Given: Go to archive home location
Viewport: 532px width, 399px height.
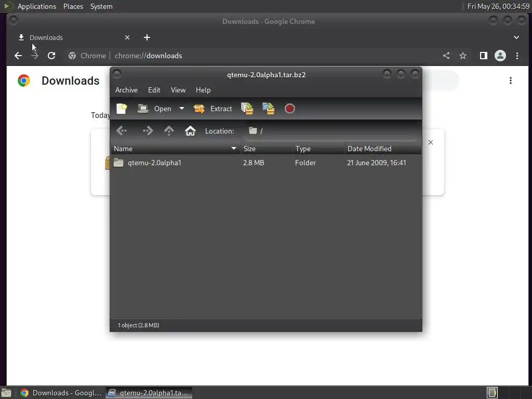Looking at the screenshot, I should (x=190, y=130).
